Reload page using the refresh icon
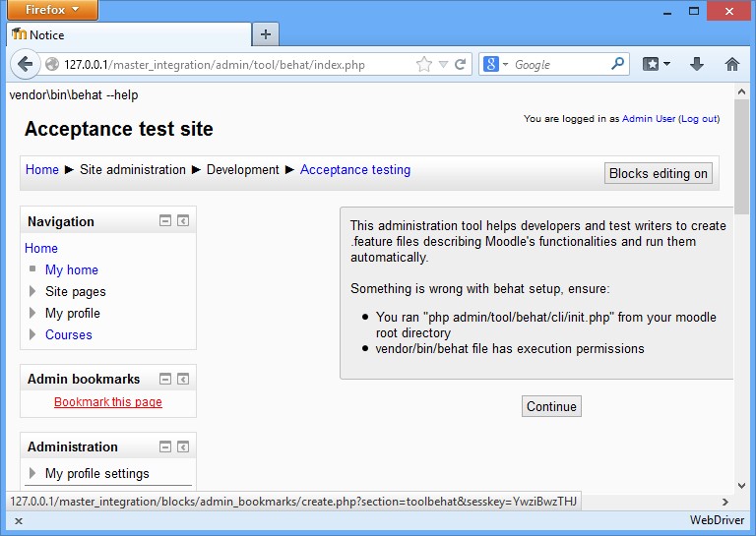Viewport: 756px width, 536px height. click(460, 64)
